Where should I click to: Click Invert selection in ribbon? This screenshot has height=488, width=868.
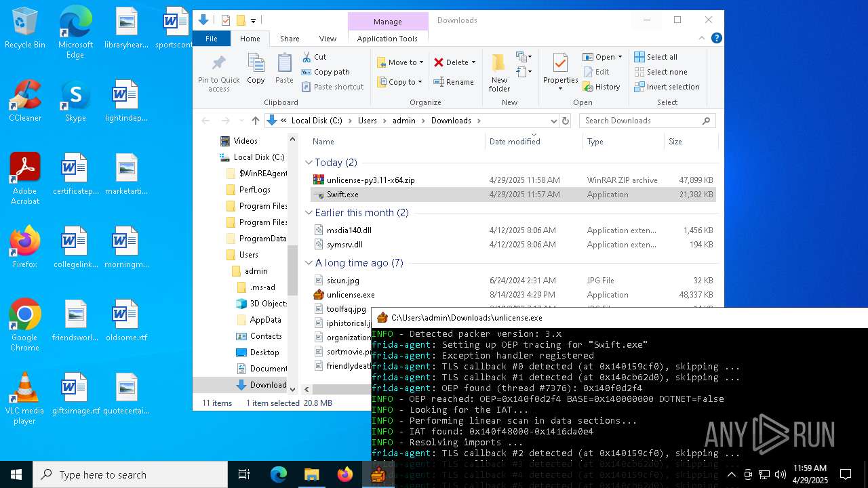pyautogui.click(x=667, y=87)
